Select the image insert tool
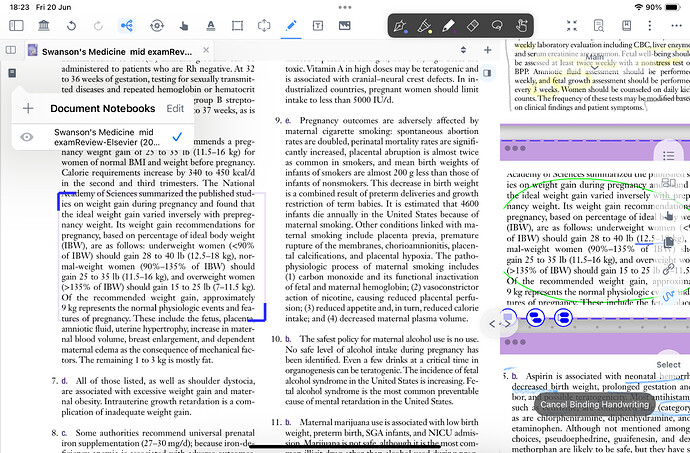690x453 pixels. click(345, 26)
